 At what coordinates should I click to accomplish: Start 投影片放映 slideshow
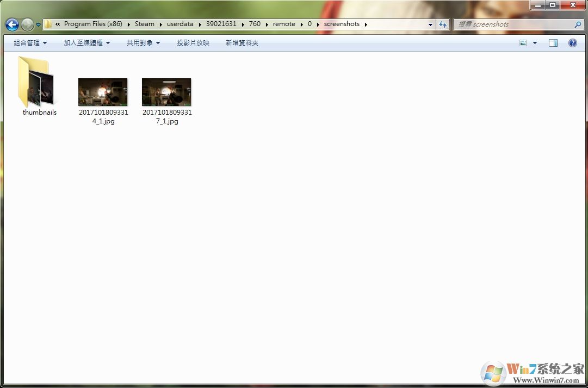[x=193, y=43]
